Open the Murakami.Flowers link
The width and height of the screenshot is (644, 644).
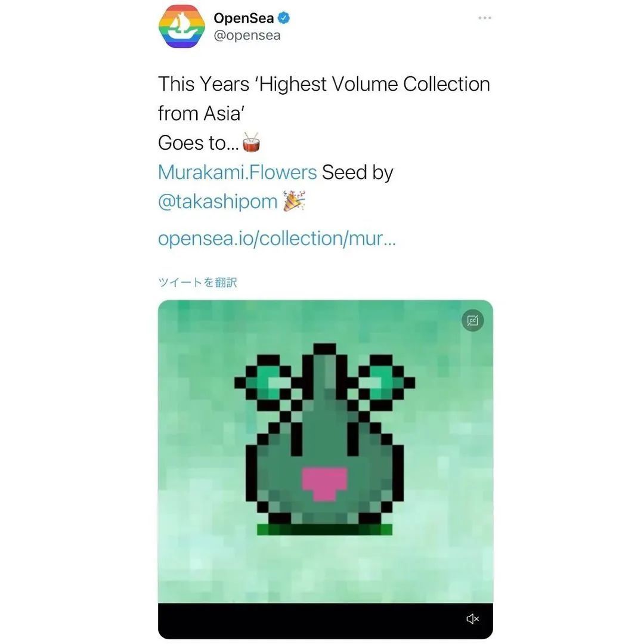pos(237,172)
